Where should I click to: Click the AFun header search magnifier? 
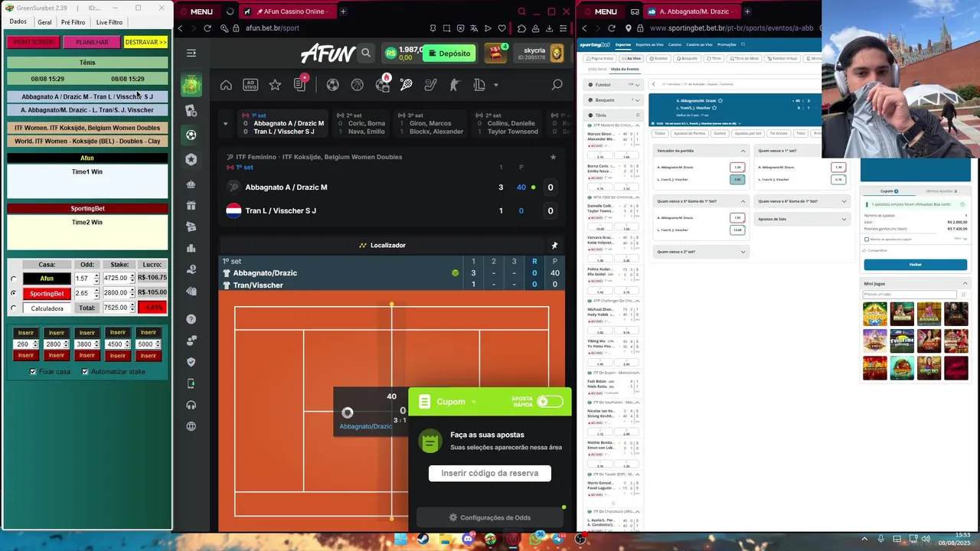(366, 53)
